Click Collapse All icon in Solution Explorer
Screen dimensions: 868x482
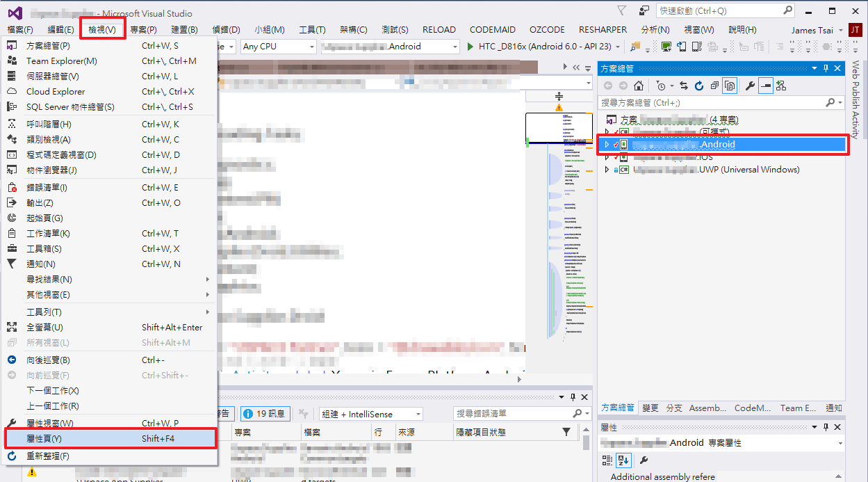pyautogui.click(x=714, y=86)
